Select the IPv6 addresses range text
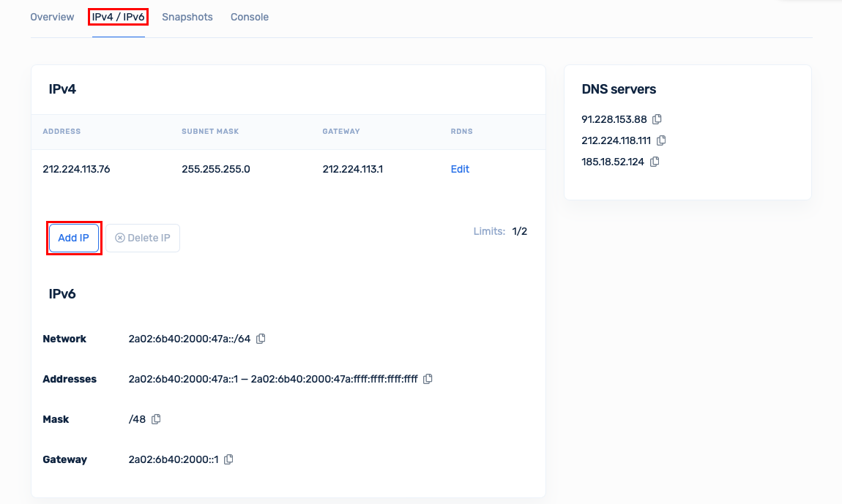Image resolution: width=842 pixels, height=504 pixels. (x=273, y=379)
